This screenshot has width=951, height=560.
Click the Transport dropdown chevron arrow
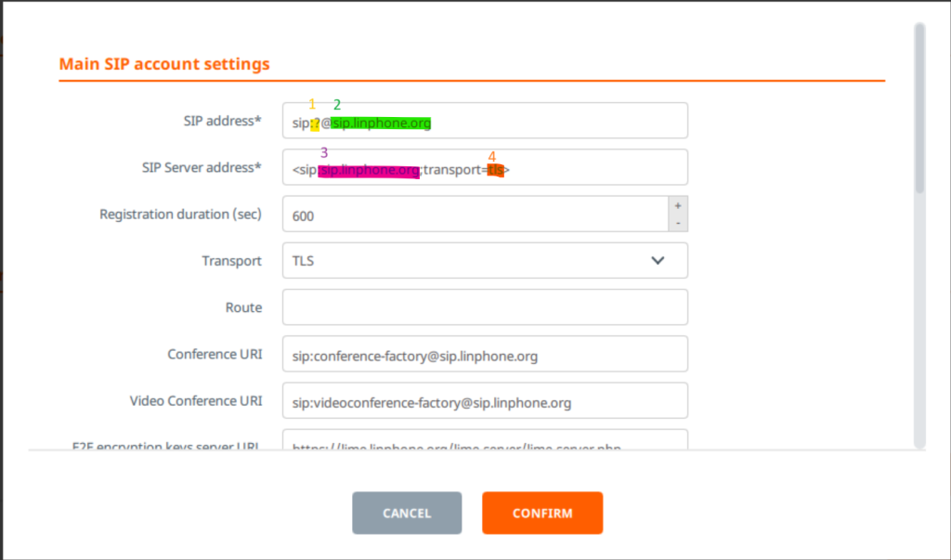tap(658, 261)
